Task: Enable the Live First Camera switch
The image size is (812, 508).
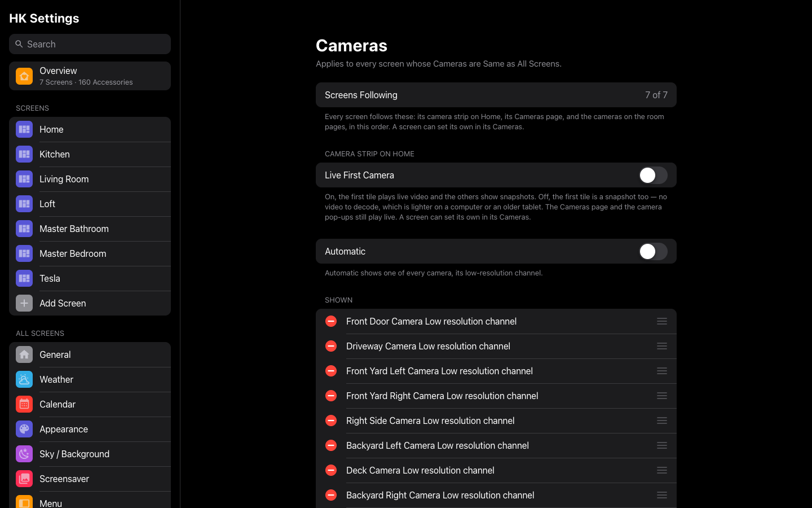Action: [x=653, y=175]
